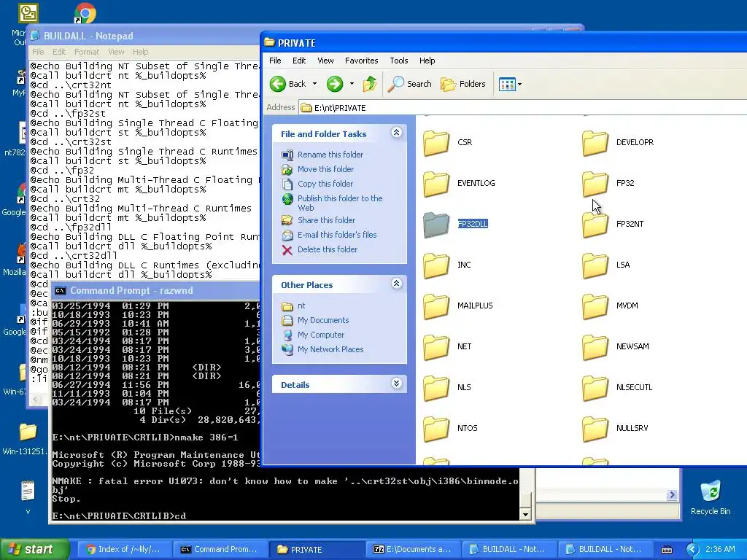This screenshot has height=560, width=747.
Task: Click Command Prompt scrollbar down arrow
Action: (525, 514)
